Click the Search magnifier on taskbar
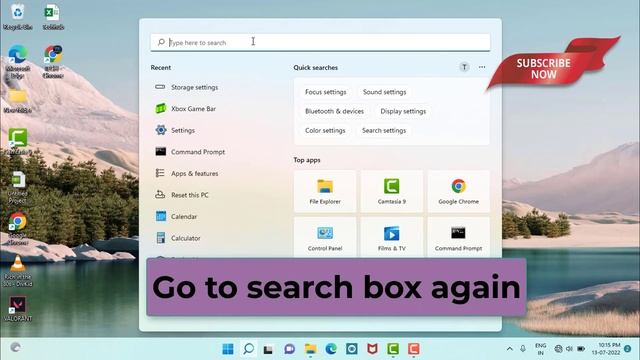This screenshot has height=360, width=640. [x=248, y=349]
